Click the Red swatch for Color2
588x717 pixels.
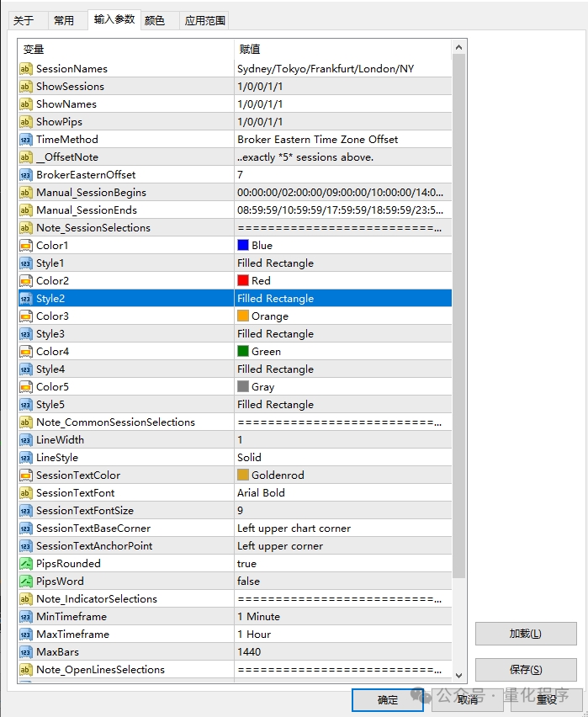pos(243,280)
